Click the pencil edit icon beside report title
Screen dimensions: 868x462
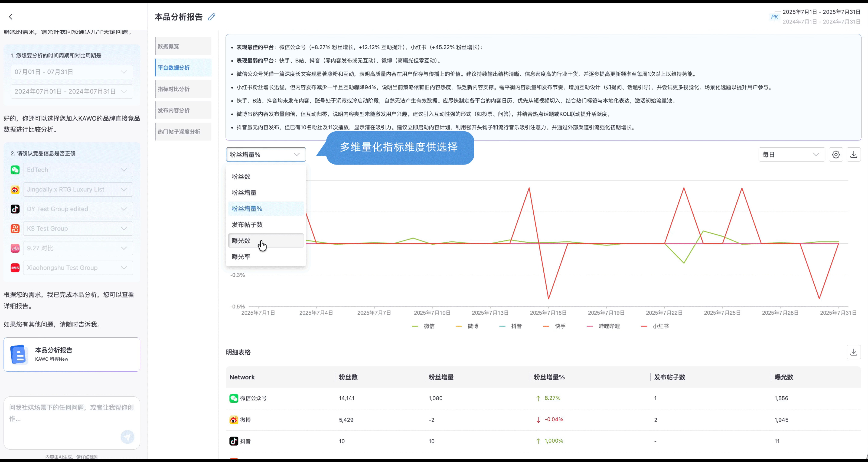212,17
